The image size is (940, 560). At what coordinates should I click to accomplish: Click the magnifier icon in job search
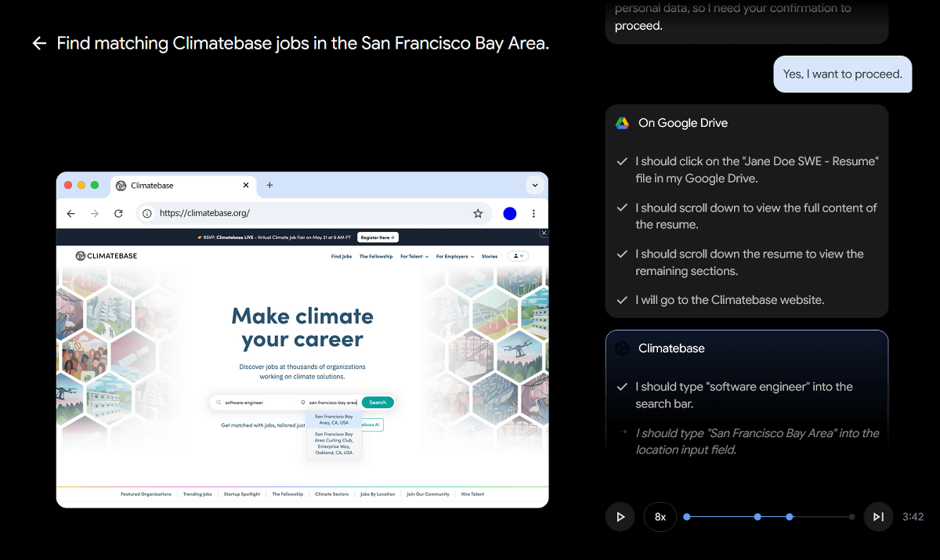[x=219, y=403]
